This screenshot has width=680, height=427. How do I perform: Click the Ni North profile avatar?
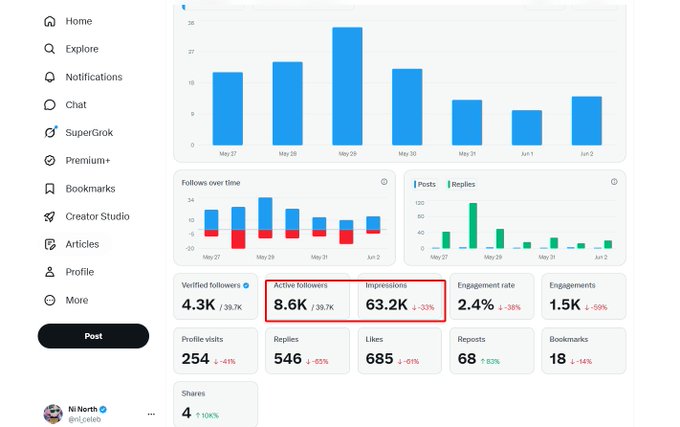53,414
